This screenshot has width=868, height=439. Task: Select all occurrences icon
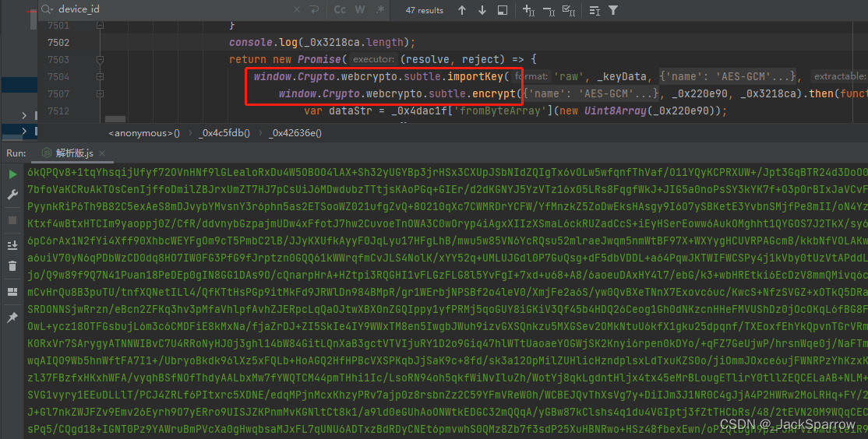click(569, 10)
